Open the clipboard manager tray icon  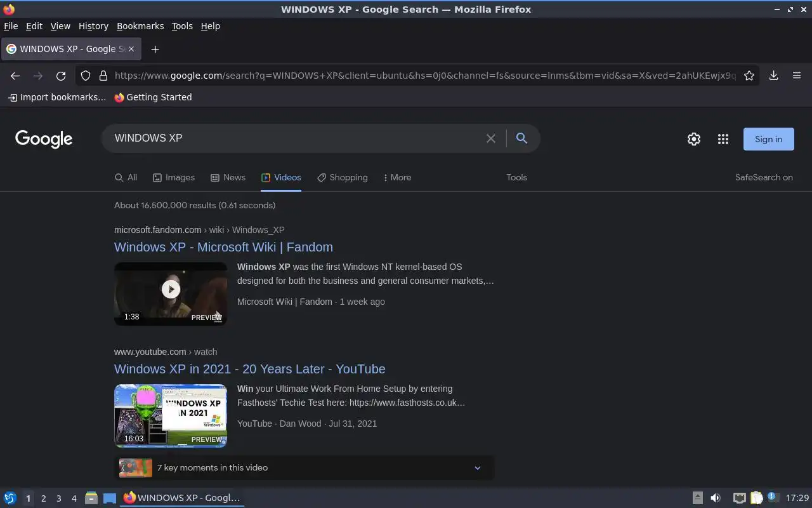[x=756, y=498]
